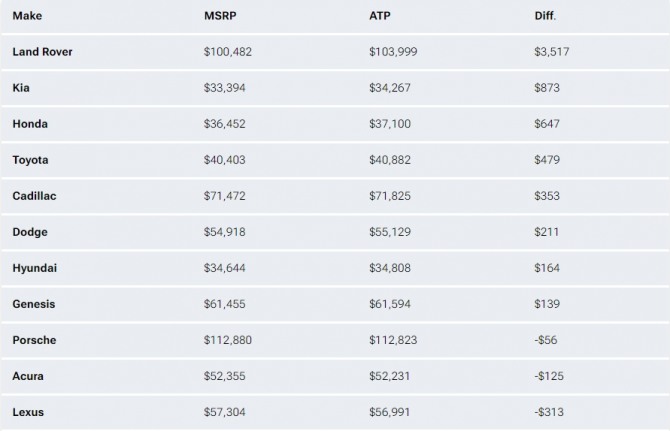
Task: Select Porsche ATP value $112,823
Action: coord(393,340)
